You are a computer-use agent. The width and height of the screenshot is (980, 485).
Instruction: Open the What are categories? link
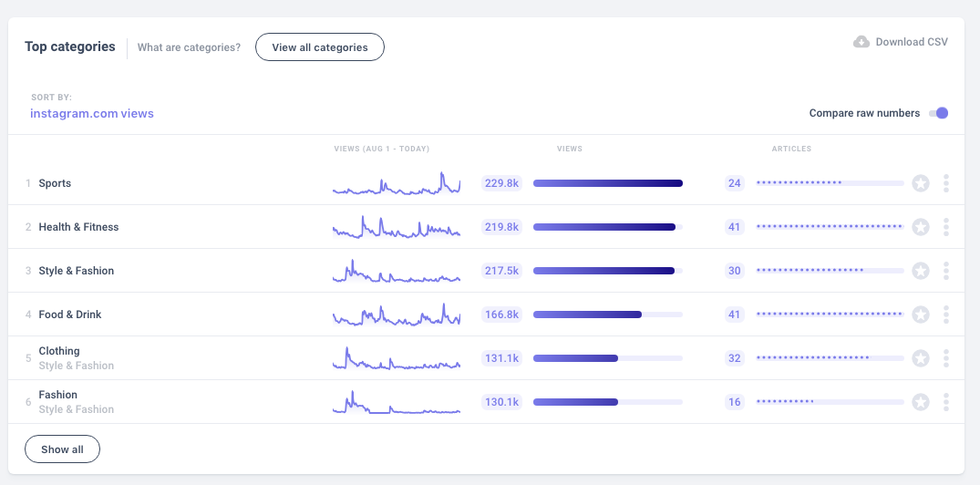(189, 47)
